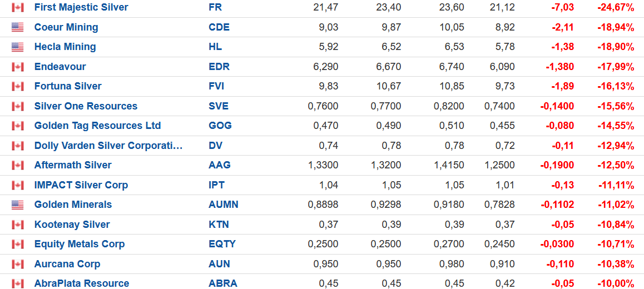This screenshot has width=644, height=289.
Task: Click the US flag beside Coeur Mining
Action: click(18, 27)
